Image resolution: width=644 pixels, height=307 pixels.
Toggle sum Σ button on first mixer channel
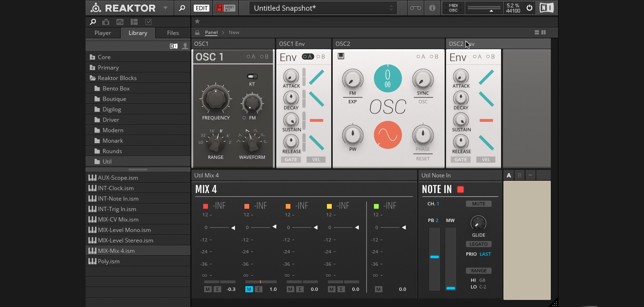tap(217, 289)
